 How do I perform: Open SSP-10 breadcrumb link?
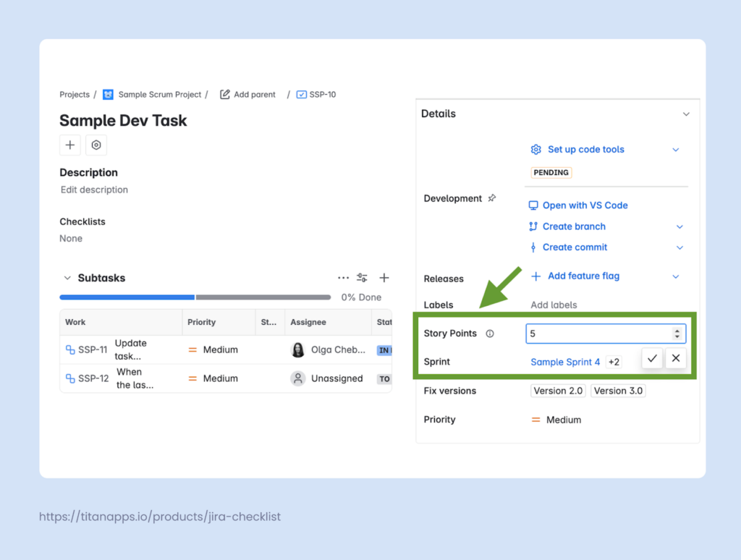[x=323, y=95]
